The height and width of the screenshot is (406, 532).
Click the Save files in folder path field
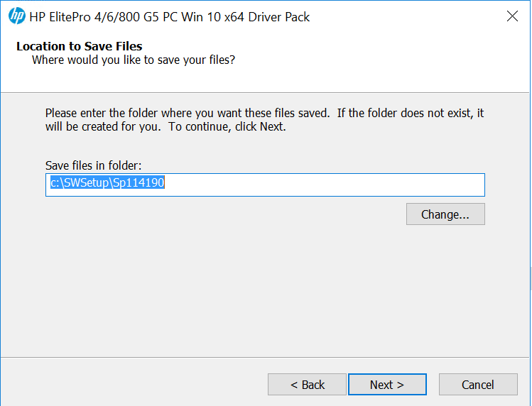click(265, 185)
